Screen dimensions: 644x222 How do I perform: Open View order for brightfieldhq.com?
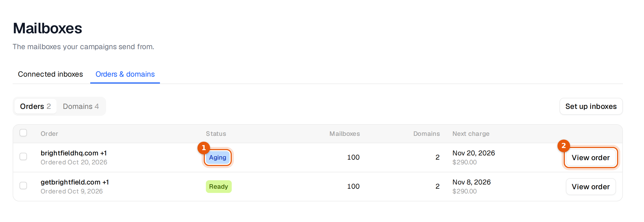(x=591, y=158)
